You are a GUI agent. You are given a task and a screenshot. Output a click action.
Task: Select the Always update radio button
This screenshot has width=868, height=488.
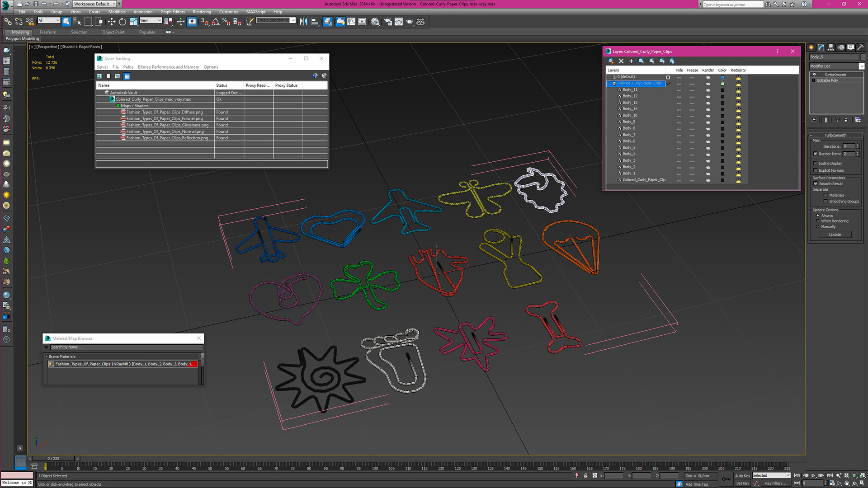[817, 216]
